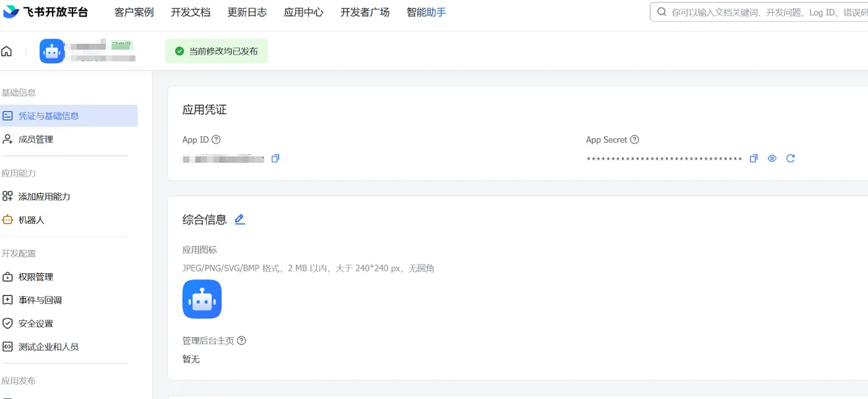Click the JPEG/PNG/SVG/BMP format hint text
The width and height of the screenshot is (868, 399).
point(308,268)
